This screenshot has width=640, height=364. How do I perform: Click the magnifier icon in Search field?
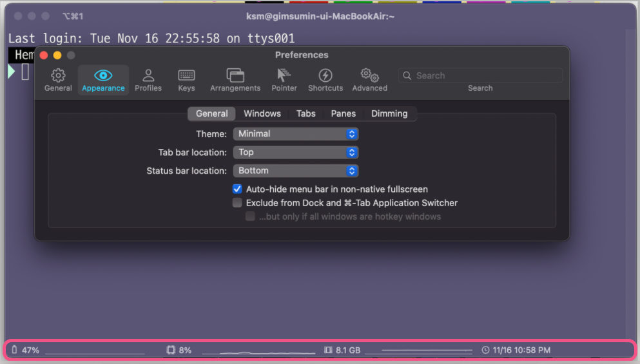tap(407, 75)
